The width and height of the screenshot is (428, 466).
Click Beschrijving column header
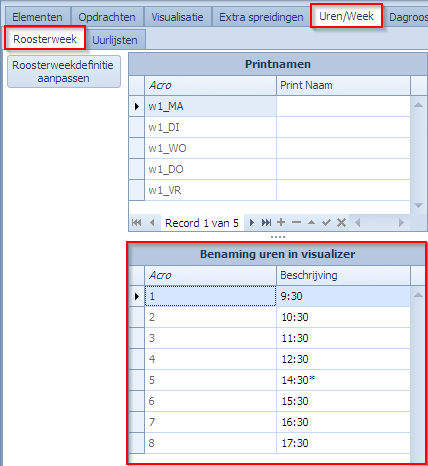coord(343,275)
